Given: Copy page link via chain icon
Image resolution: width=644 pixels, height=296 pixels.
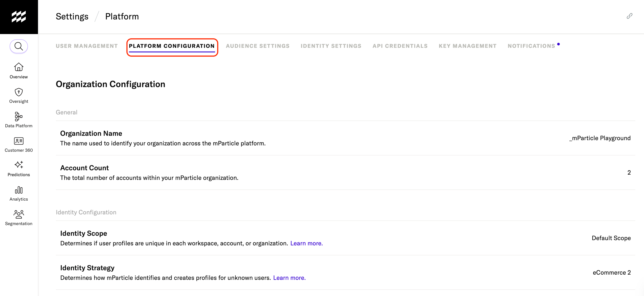Looking at the screenshot, I should 630,16.
